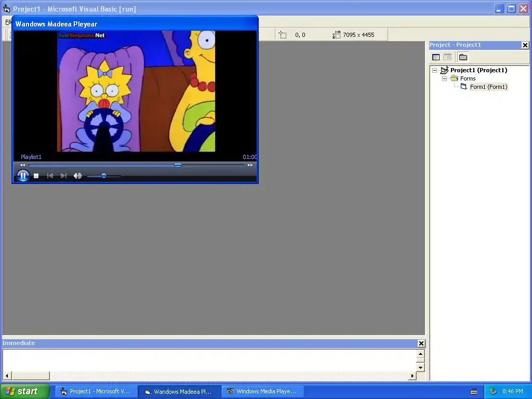Image resolution: width=532 pixels, height=399 pixels.
Task: Open View Code in Project panel
Action: point(436,57)
